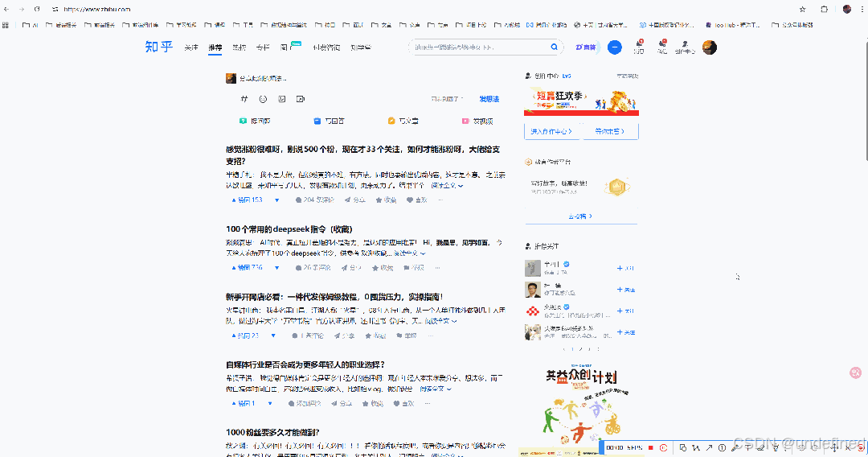Select numbered marker tool in recorder toolbar
This screenshot has height=457, width=868.
coord(722,447)
